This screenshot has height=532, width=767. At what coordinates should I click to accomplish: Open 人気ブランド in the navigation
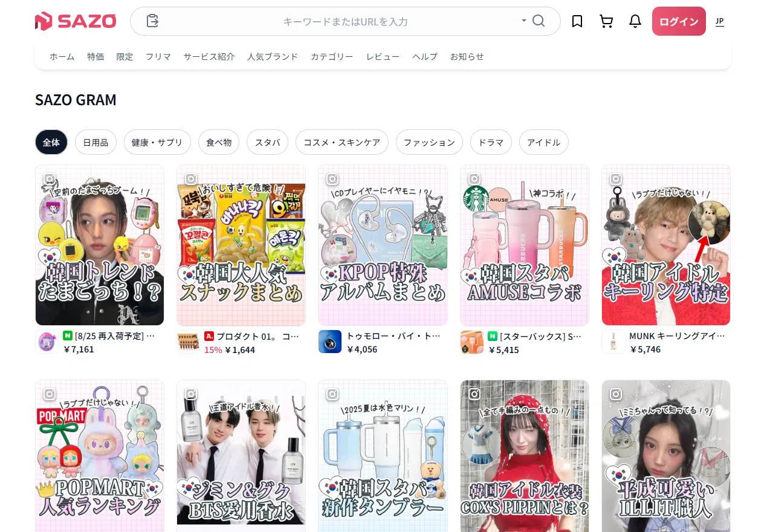click(273, 56)
